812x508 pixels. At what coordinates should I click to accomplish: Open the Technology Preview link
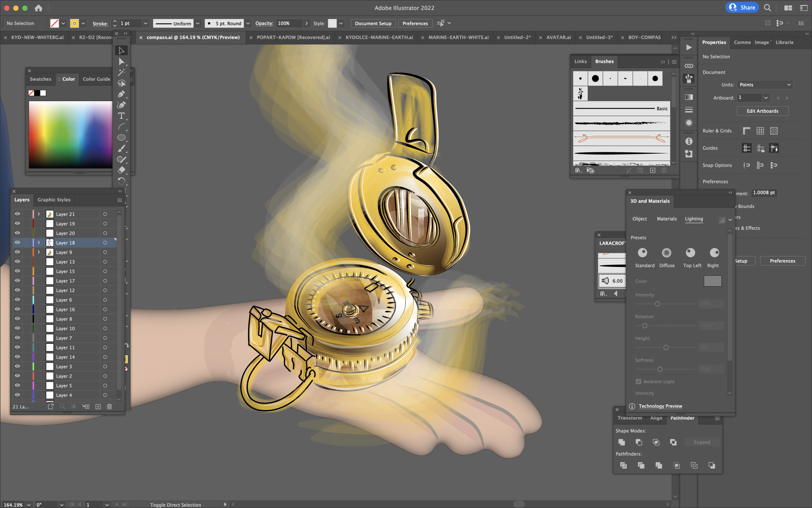[660, 406]
